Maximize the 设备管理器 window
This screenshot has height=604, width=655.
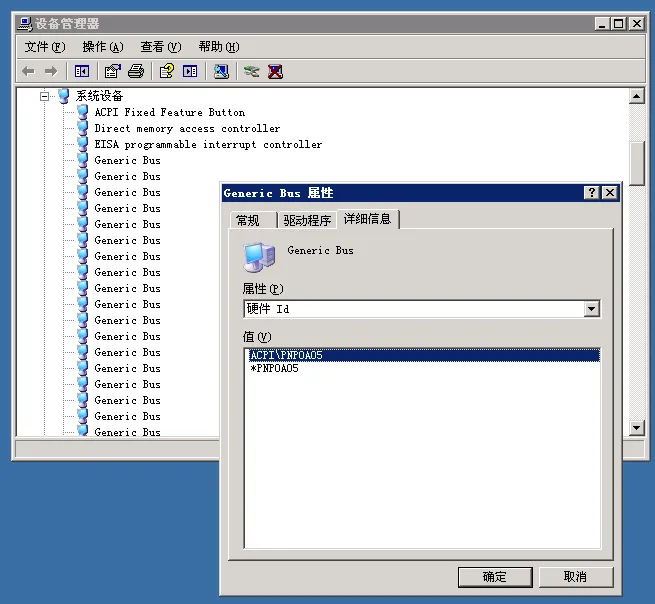618,24
